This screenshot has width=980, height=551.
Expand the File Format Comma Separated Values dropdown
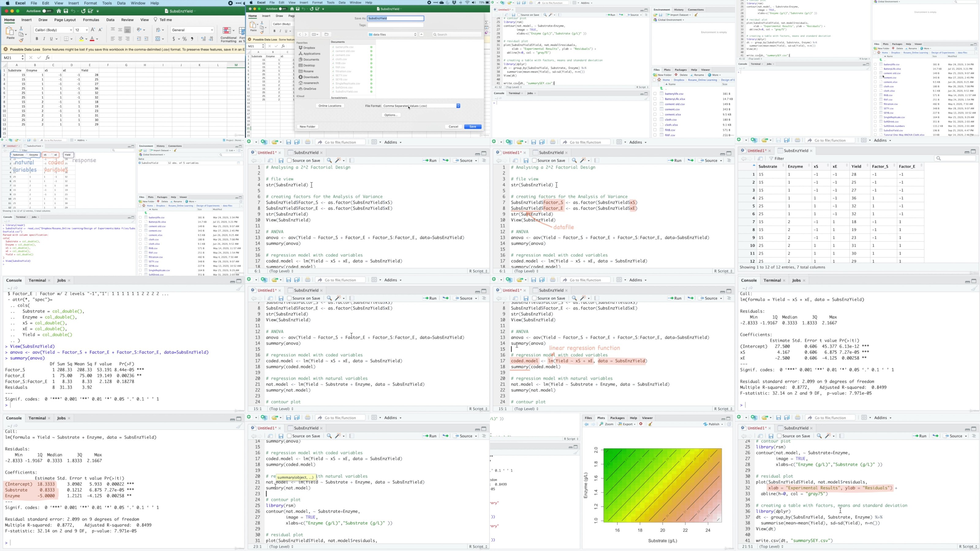pyautogui.click(x=421, y=106)
